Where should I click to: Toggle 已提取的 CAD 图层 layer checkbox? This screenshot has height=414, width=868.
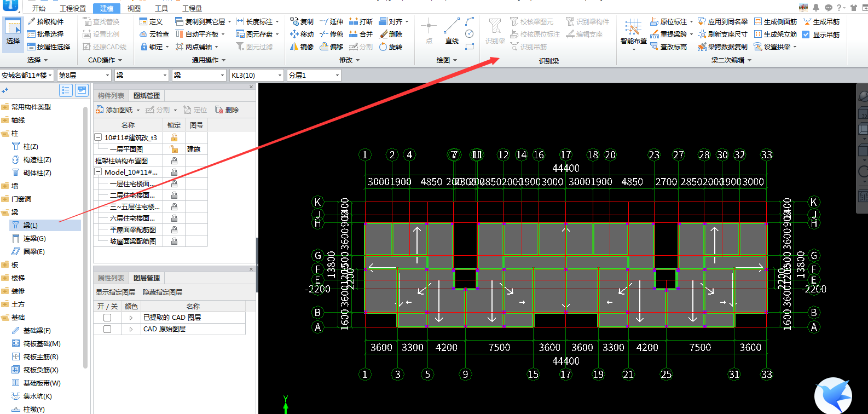pos(107,318)
